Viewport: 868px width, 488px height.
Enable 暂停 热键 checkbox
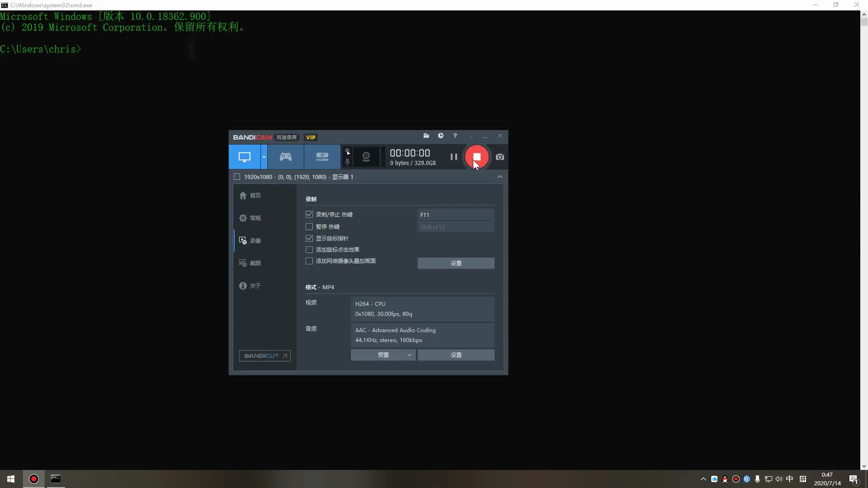309,226
